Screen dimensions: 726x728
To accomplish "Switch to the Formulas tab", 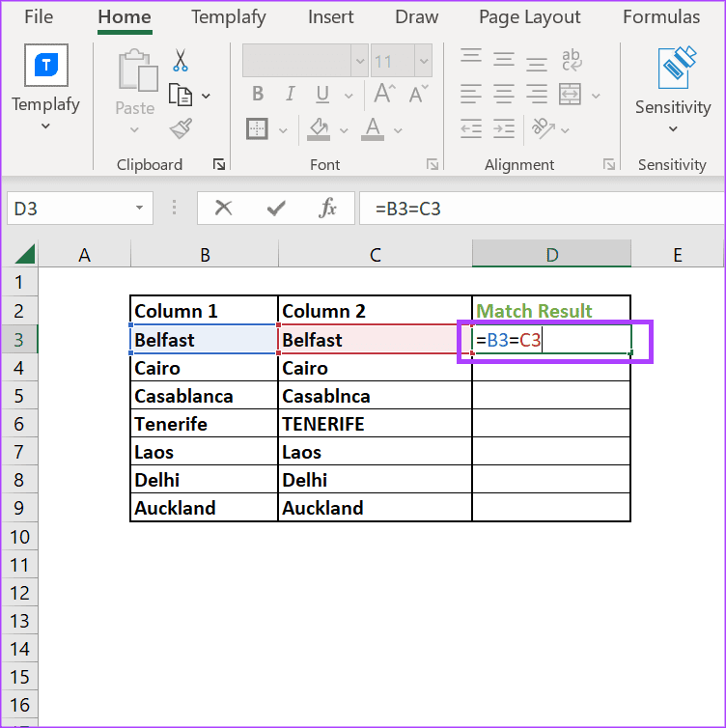I will click(661, 17).
